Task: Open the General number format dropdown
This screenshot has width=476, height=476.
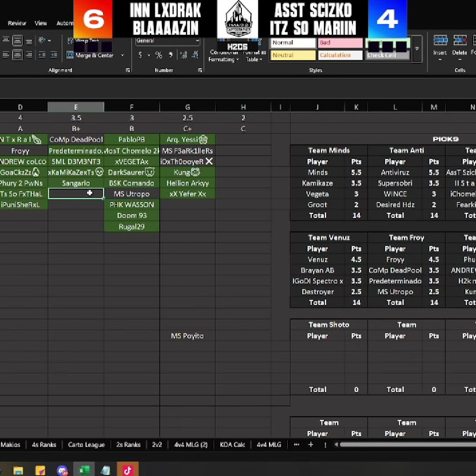Action: click(197, 41)
